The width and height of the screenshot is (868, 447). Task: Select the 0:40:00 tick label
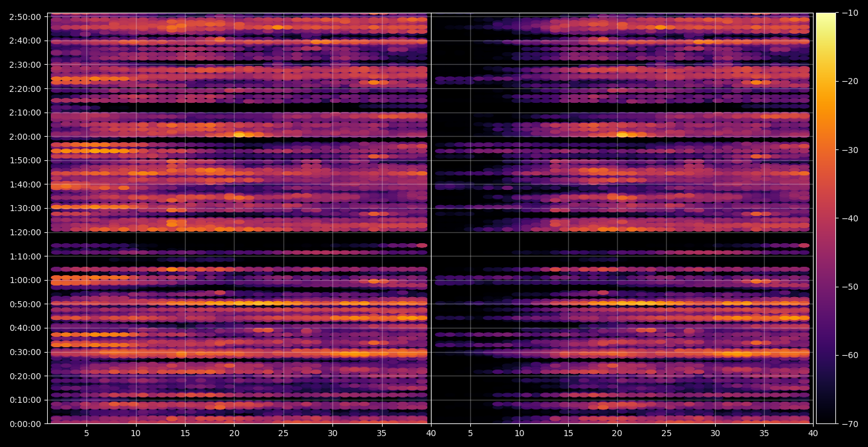pyautogui.click(x=25, y=328)
